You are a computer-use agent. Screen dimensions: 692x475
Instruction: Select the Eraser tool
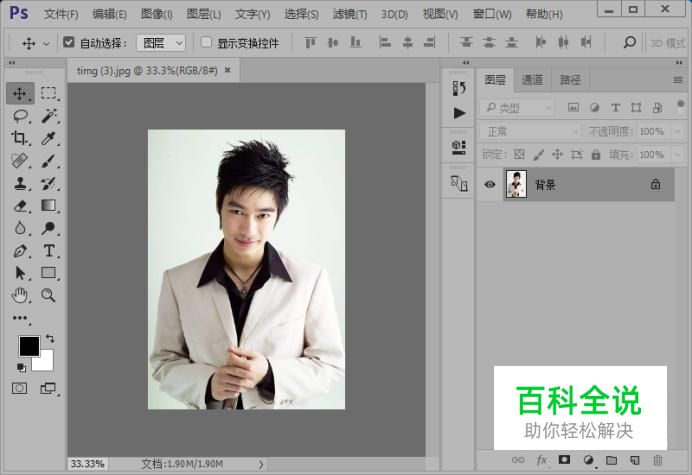20,206
